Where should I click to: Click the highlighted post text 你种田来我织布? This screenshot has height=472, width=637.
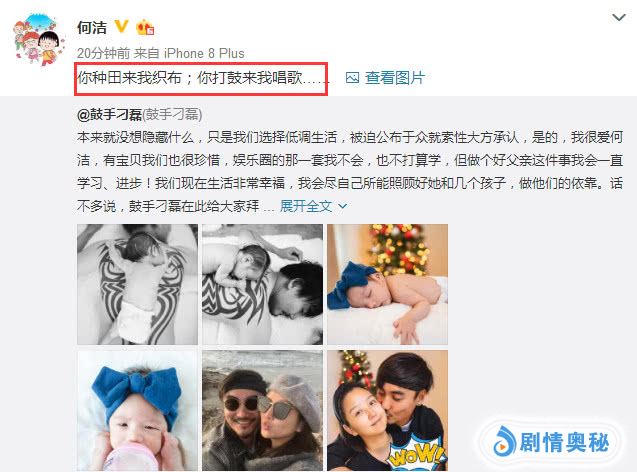pos(130,78)
